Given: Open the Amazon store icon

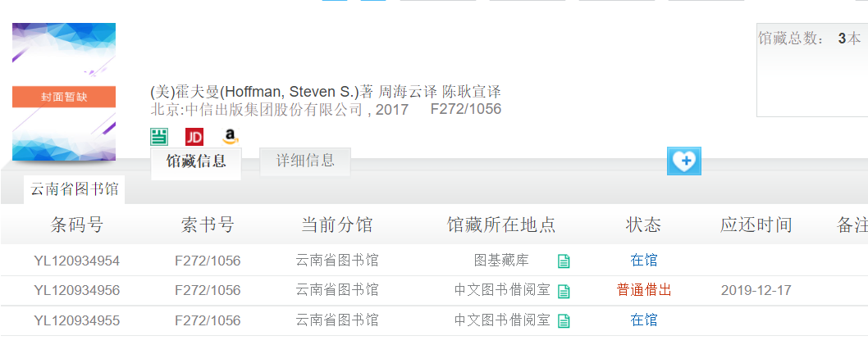Looking at the screenshot, I should click(x=230, y=137).
